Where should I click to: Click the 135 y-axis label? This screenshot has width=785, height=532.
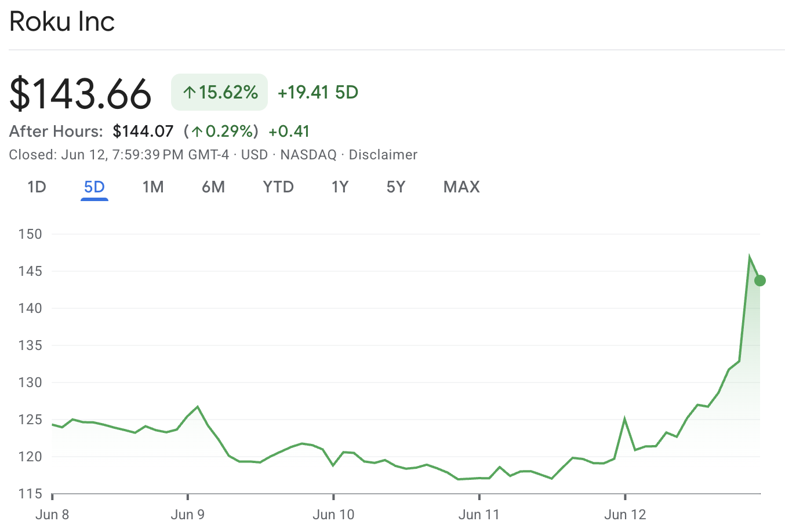pyautogui.click(x=30, y=345)
